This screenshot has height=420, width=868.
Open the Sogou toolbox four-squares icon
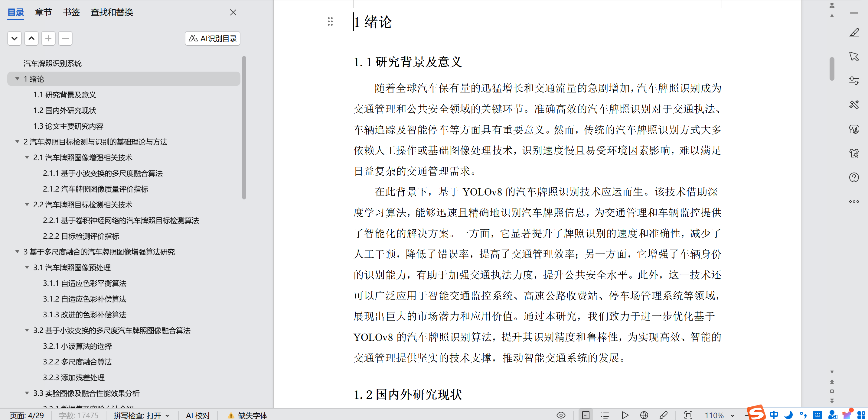[861, 415]
